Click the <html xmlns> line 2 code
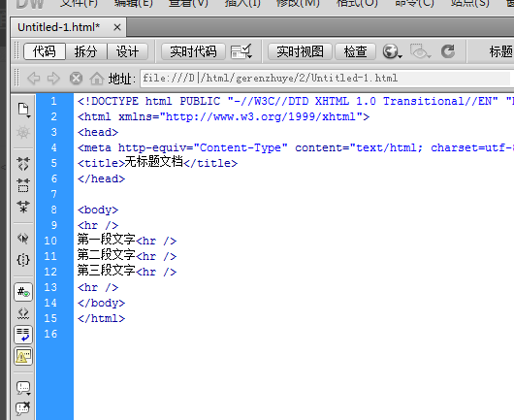The image size is (514, 420). [x=224, y=117]
